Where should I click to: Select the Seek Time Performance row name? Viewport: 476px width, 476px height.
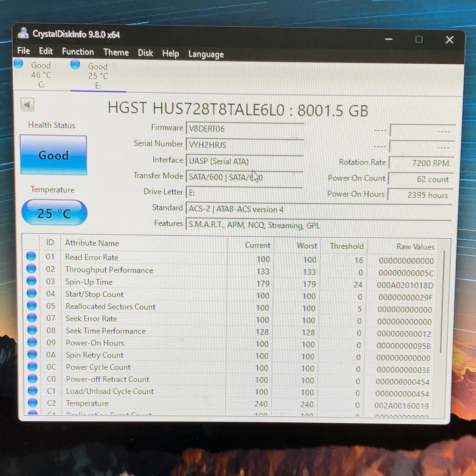106,331
